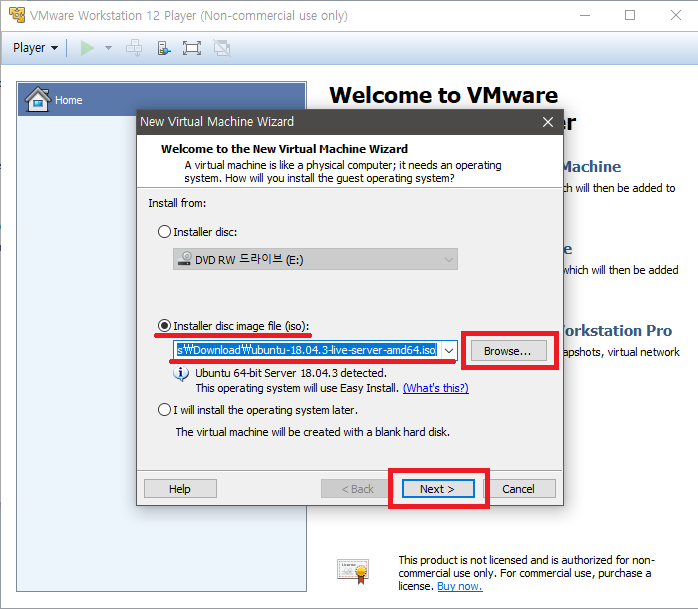Select the Installer disc radio button
Screen dimensions: 698x609
click(x=164, y=232)
